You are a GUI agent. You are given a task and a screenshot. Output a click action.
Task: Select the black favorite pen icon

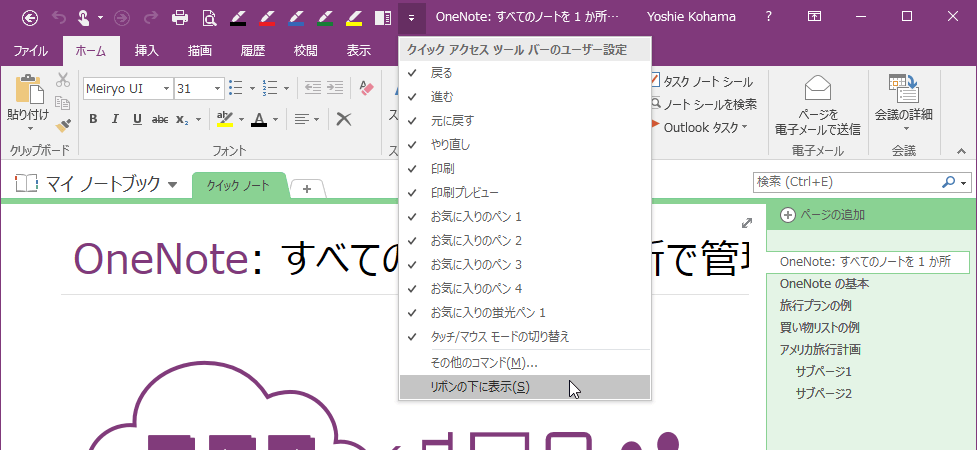[239, 17]
